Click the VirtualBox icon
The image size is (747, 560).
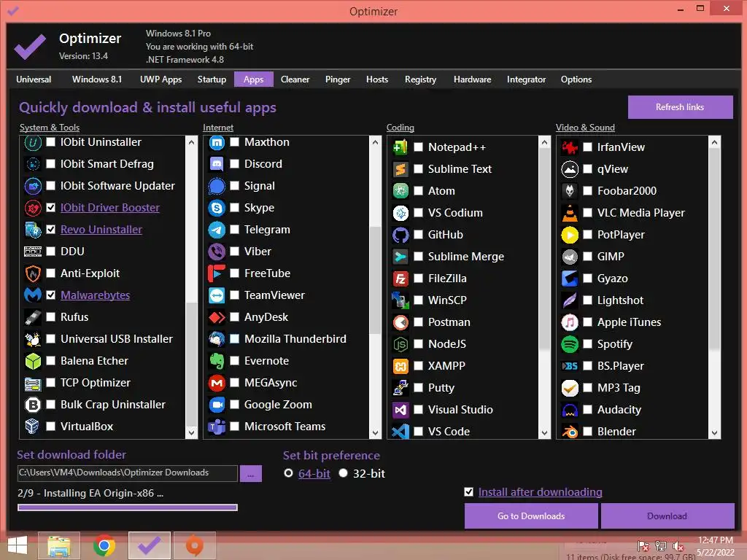33,426
